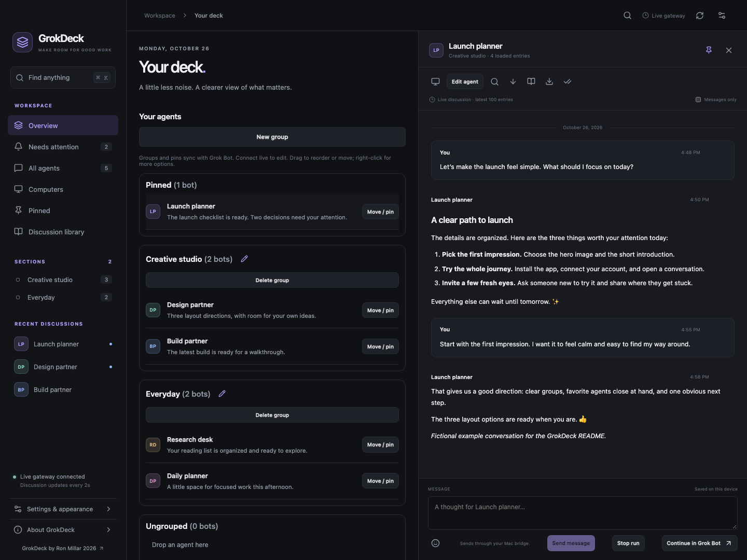Expand About GrokDeck

(63, 530)
